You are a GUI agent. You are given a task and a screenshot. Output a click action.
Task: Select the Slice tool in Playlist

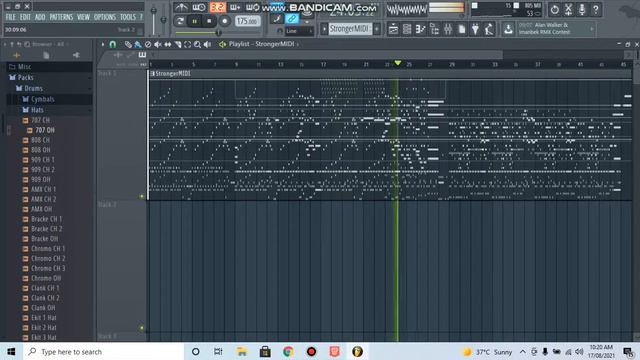[x=178, y=44]
